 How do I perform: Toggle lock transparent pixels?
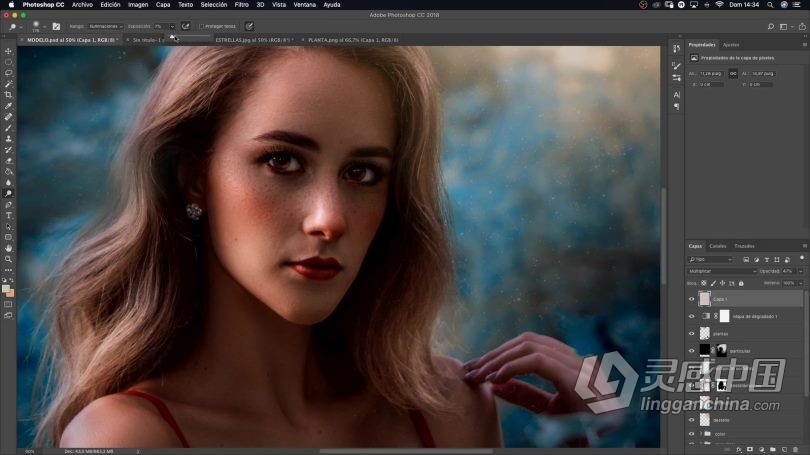704,283
